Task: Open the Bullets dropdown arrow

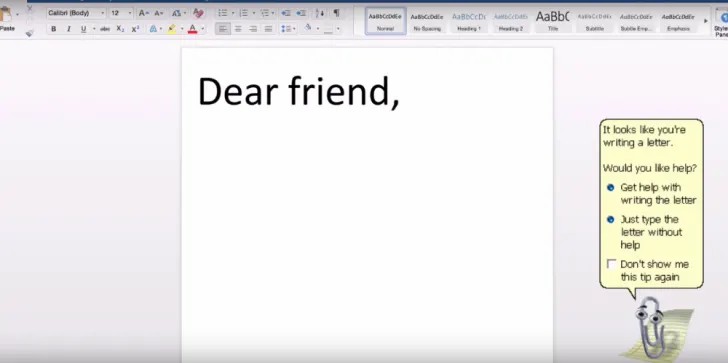Action: point(233,13)
